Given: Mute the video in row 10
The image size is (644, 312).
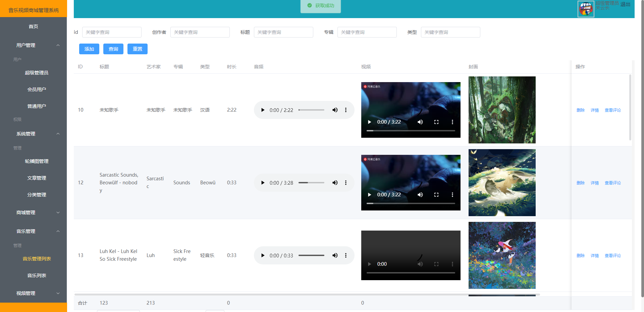Looking at the screenshot, I should 420,122.
